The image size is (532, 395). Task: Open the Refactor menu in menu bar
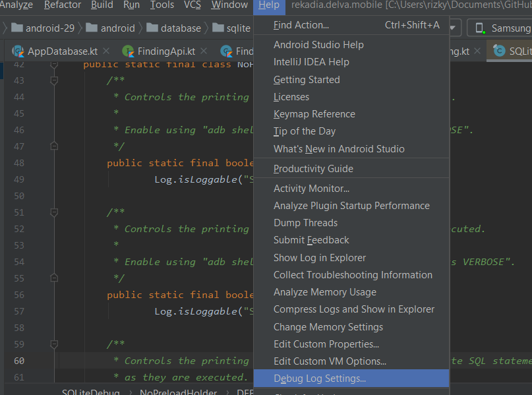point(63,5)
